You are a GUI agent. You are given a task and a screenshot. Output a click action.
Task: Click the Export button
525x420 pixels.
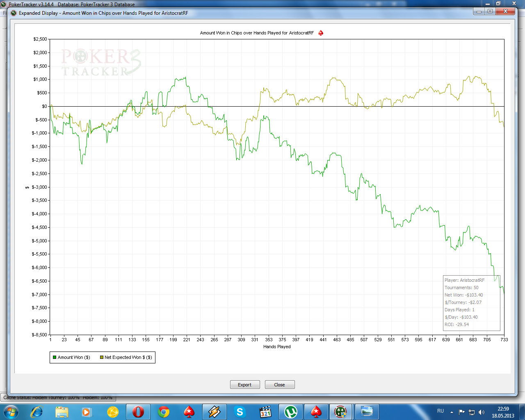(244, 385)
